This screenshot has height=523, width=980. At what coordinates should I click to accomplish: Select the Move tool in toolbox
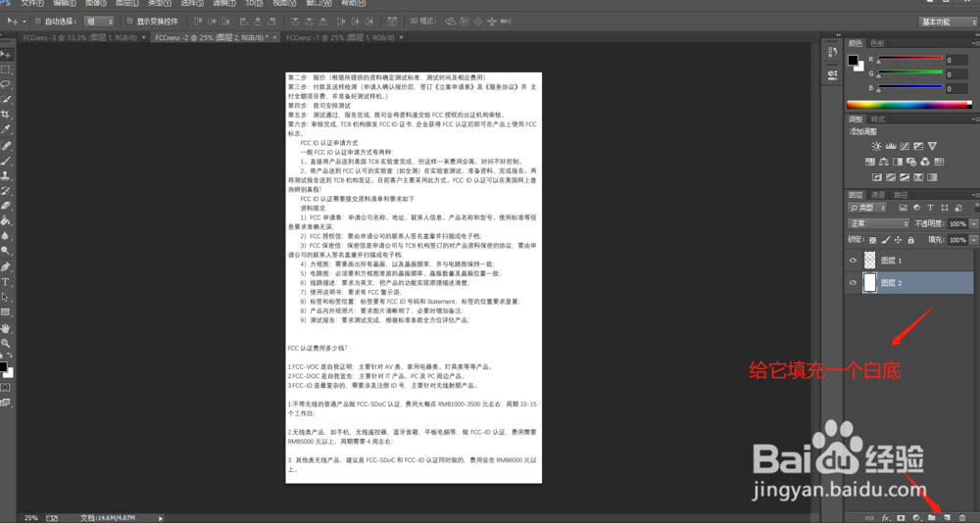[6, 55]
